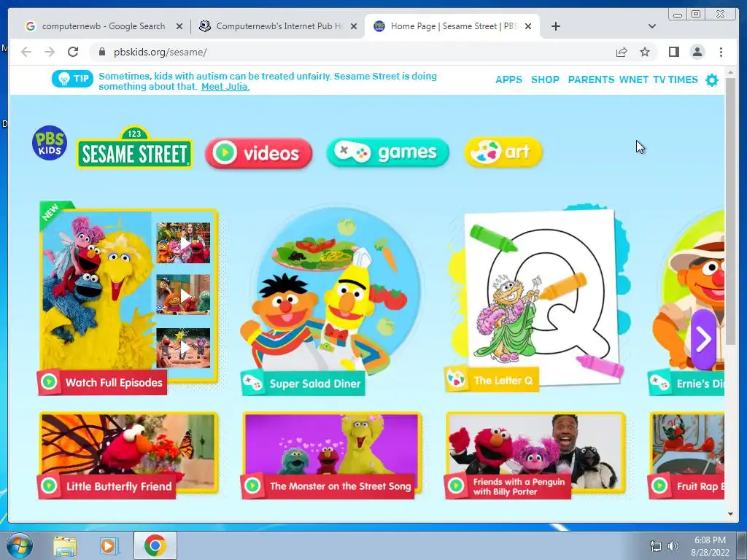Image resolution: width=747 pixels, height=560 pixels.
Task: Show next items with purple arrow
Action: point(703,339)
